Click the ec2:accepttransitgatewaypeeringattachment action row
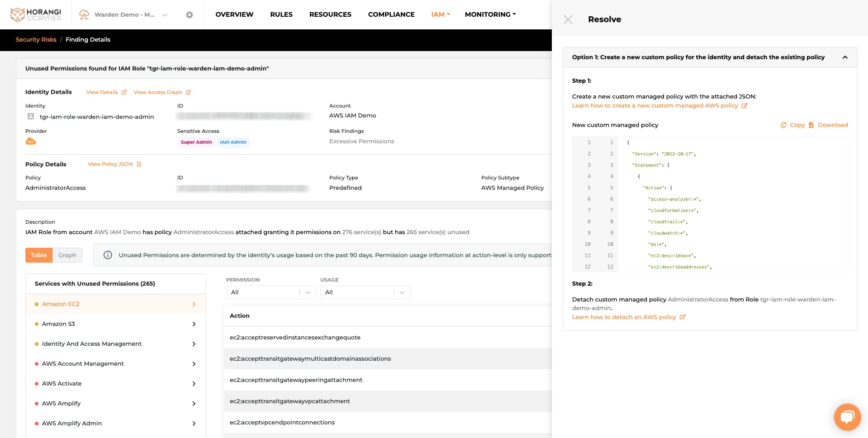This screenshot has width=868, height=438. point(388,380)
